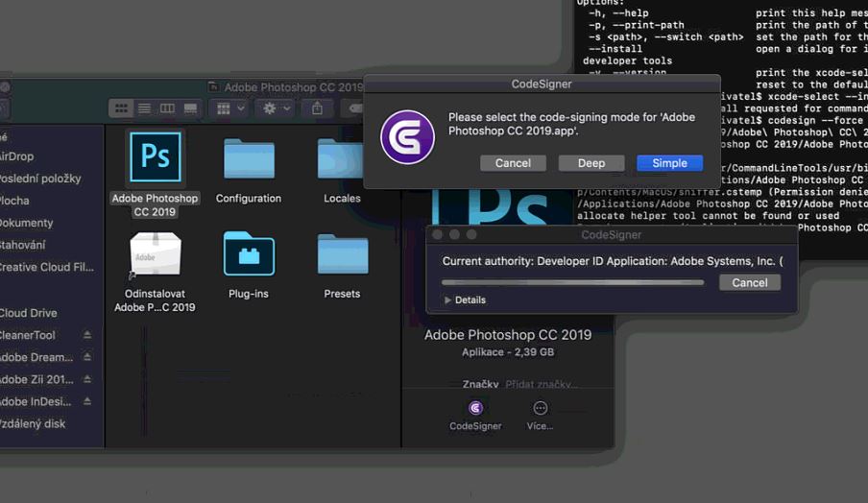Click the Current authority text in CodeSigner
868x503 pixels.
click(x=613, y=261)
